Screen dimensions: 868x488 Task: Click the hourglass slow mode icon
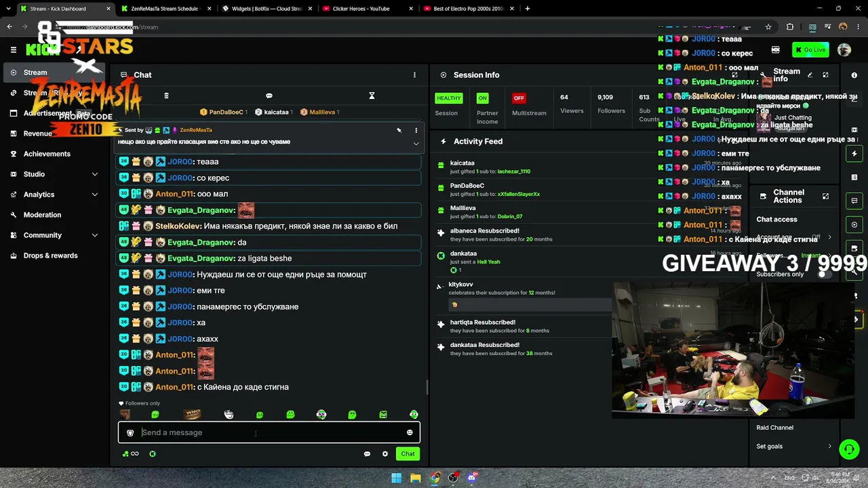372,96
